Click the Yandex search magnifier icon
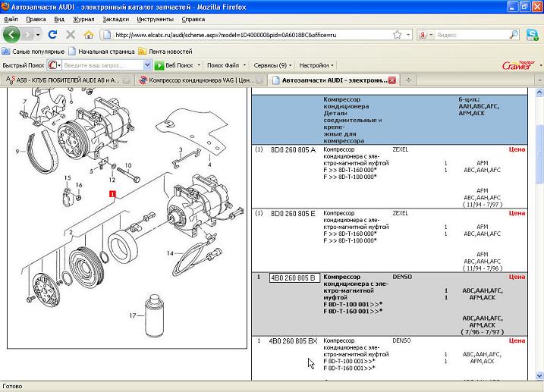Viewport: 544px width, 392px height. 513,35
